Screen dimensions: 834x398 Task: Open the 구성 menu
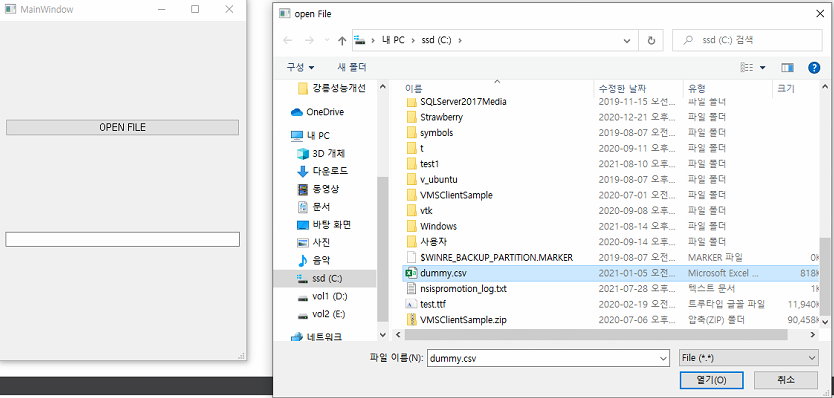[301, 68]
